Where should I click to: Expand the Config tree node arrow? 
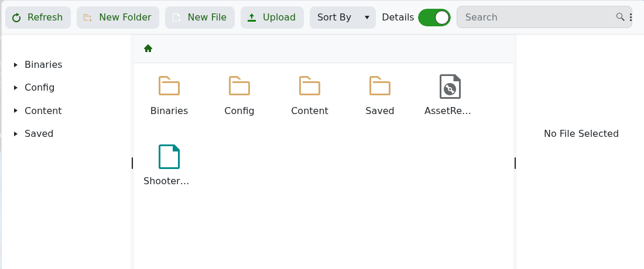(16, 88)
